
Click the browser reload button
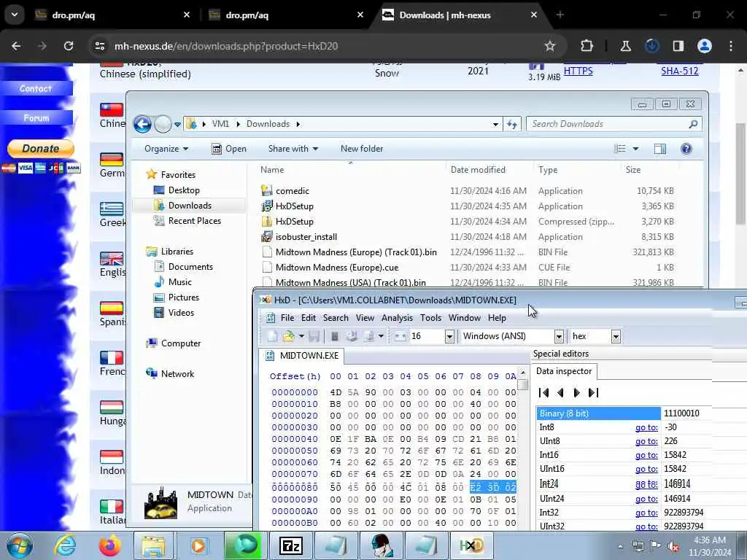coord(69,46)
